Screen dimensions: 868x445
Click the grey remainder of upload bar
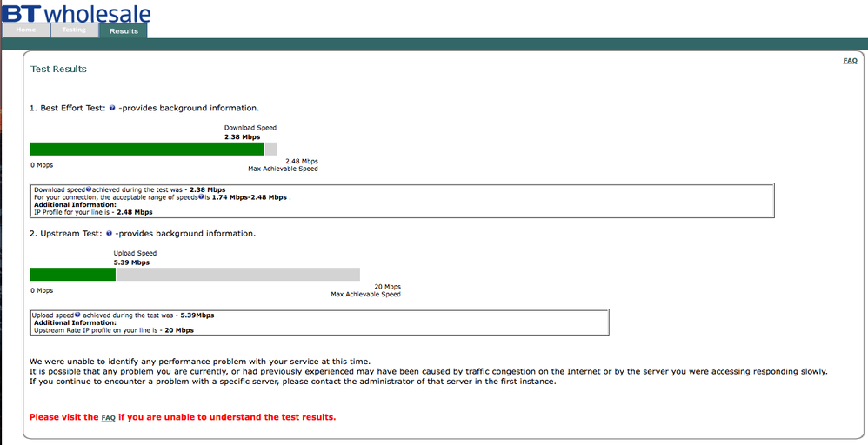pyautogui.click(x=238, y=275)
